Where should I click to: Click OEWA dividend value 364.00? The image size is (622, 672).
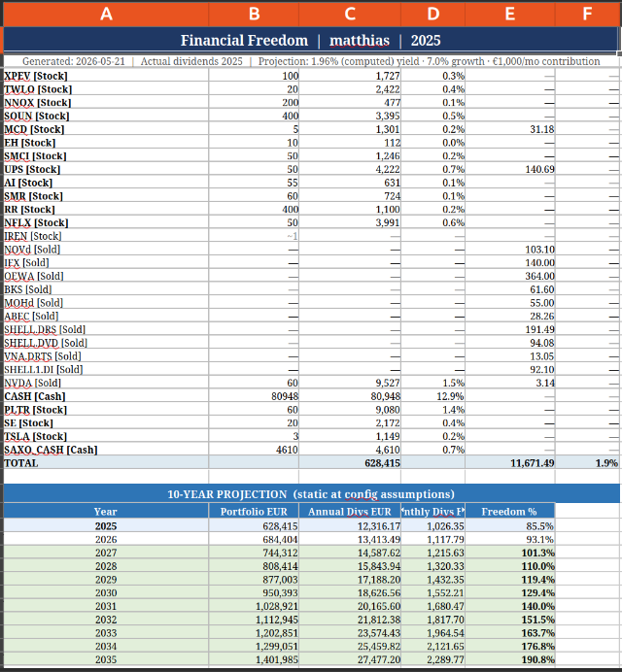[x=510, y=276]
